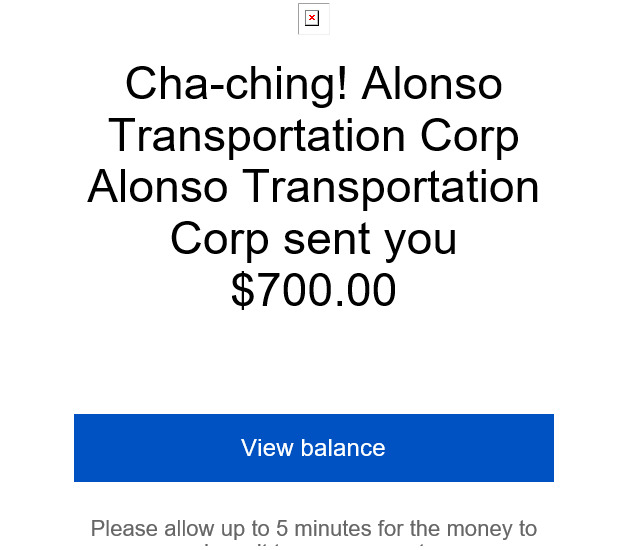Click the "Please allow up to 5 minutes" note
Viewport: 629px width, 550px height.
(314, 528)
